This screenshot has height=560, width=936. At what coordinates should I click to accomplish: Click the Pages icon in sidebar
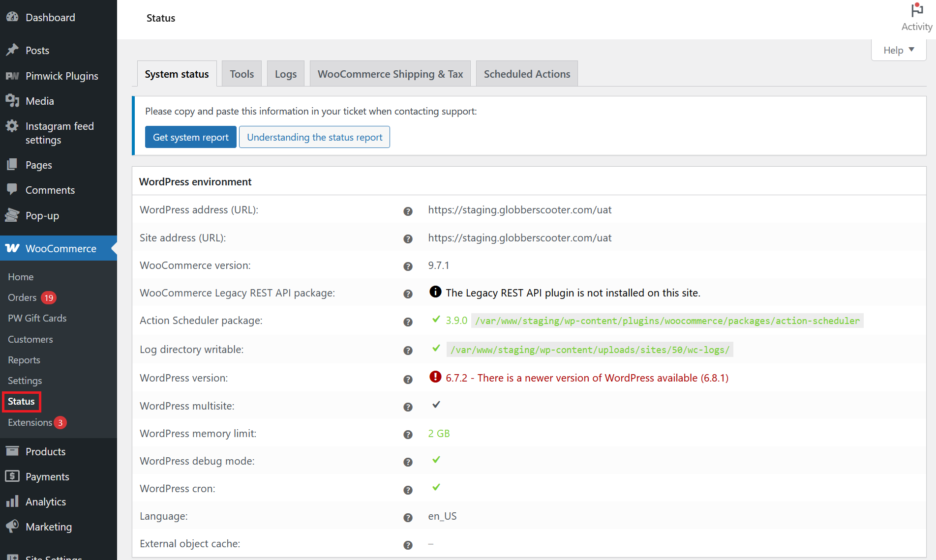point(12,164)
